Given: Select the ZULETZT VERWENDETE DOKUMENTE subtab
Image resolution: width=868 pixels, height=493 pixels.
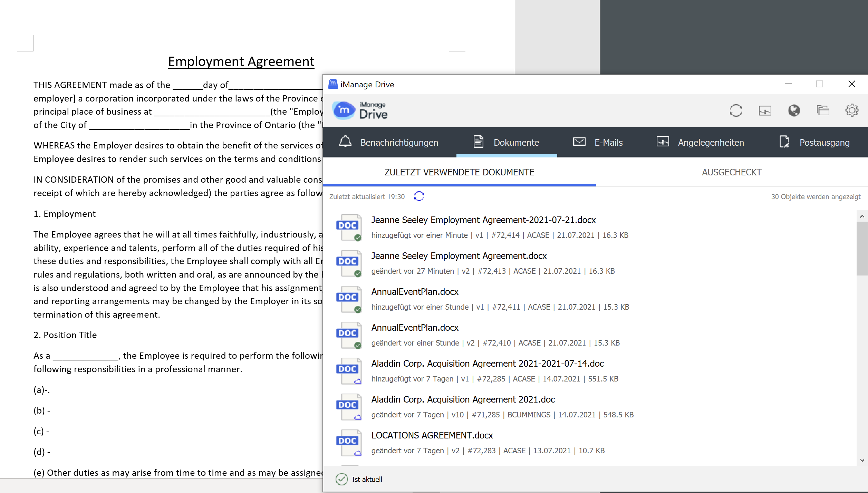Looking at the screenshot, I should pyautogui.click(x=459, y=172).
